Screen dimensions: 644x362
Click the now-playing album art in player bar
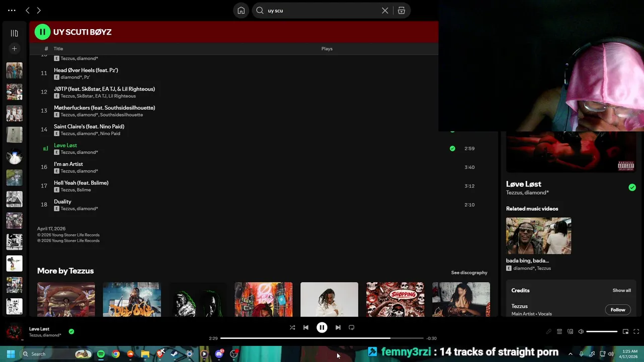tap(14, 331)
